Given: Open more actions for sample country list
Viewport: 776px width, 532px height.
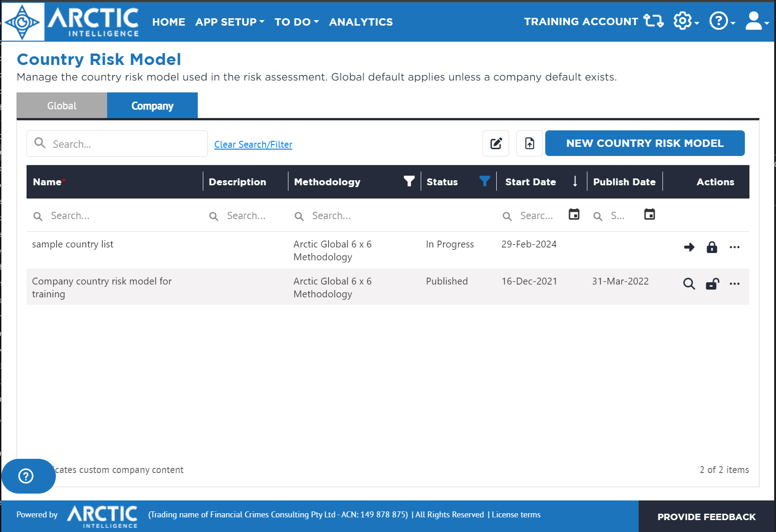Looking at the screenshot, I should point(735,247).
